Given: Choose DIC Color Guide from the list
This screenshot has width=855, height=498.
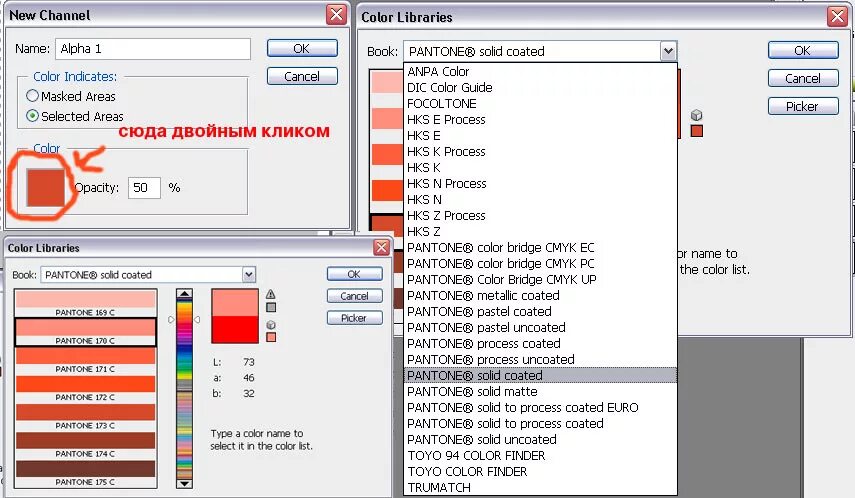Looking at the screenshot, I should (x=540, y=87).
